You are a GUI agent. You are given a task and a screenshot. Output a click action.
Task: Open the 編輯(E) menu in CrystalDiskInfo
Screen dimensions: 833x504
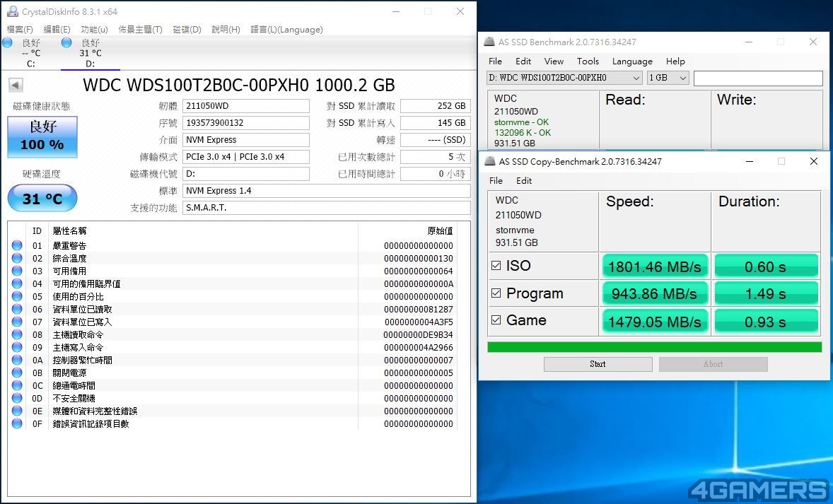[57, 30]
